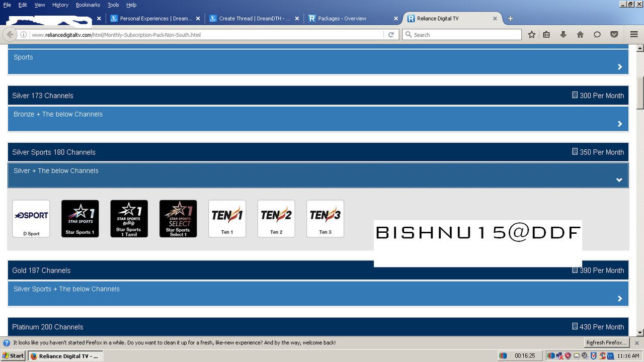The width and height of the screenshot is (644, 362).
Task: Click Platinum 200 Channels header
Action: pos(318,327)
